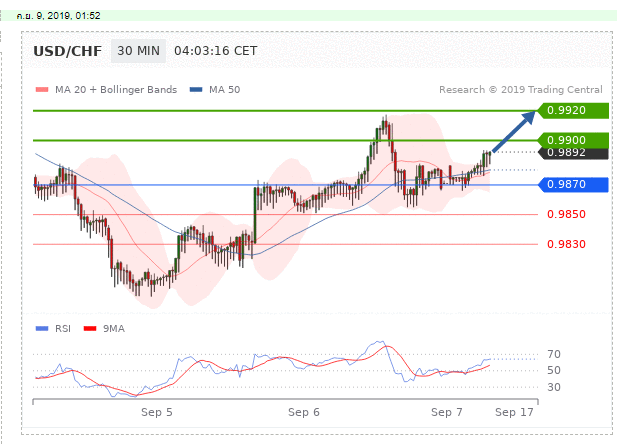
Task: Click the post date 9, 2019, 01:52 header
Action: pyautogui.click(x=59, y=16)
